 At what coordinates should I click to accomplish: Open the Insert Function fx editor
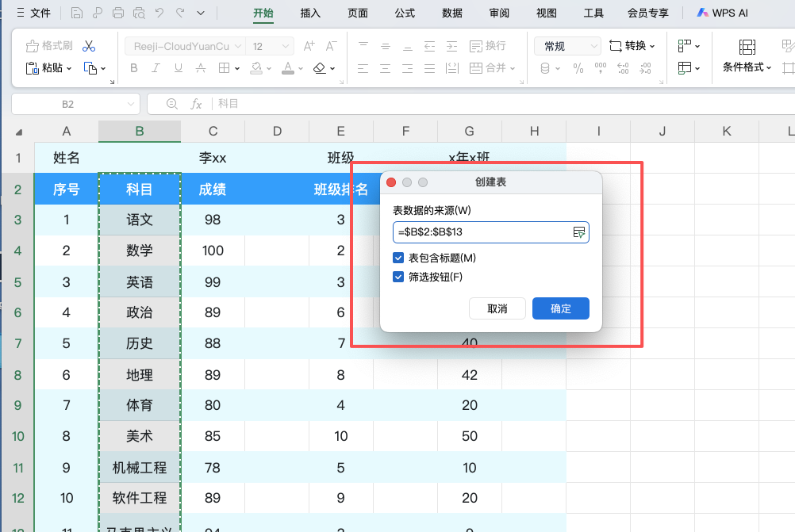click(x=197, y=103)
